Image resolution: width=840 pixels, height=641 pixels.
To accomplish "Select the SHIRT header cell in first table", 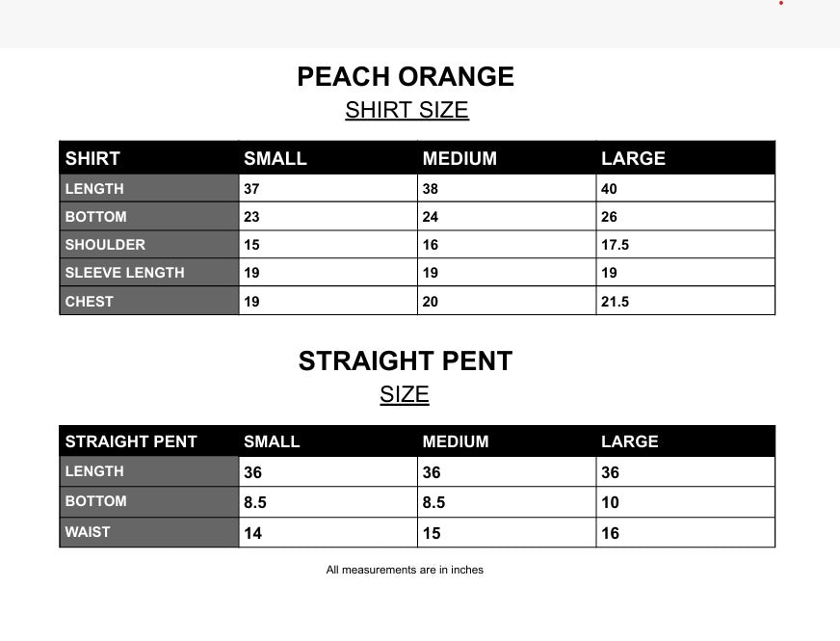I will pos(92,158).
